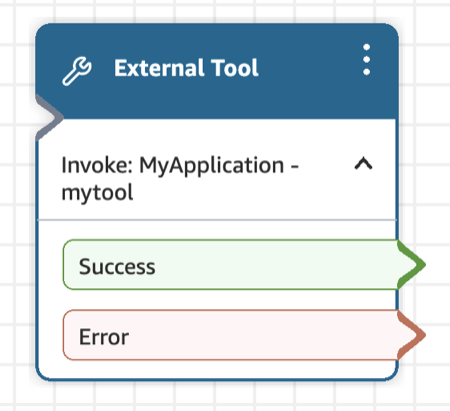
Task: Click empty grid canvas outside the block
Action: point(427,133)
